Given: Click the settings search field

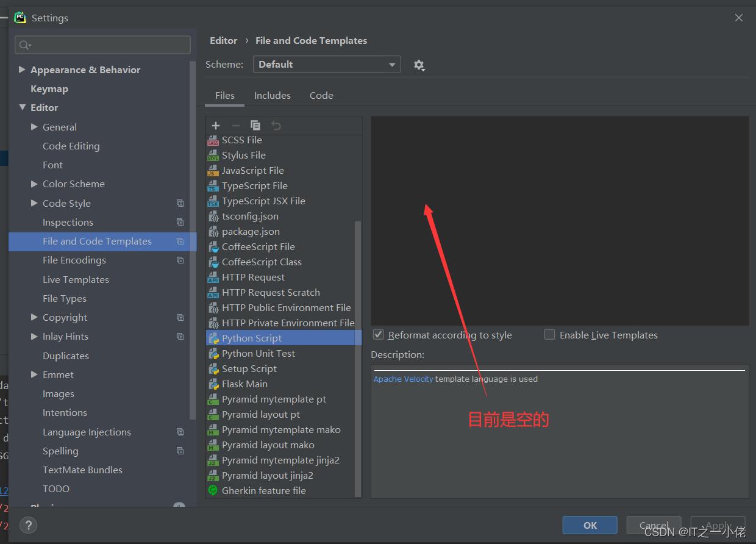Looking at the screenshot, I should click(102, 45).
